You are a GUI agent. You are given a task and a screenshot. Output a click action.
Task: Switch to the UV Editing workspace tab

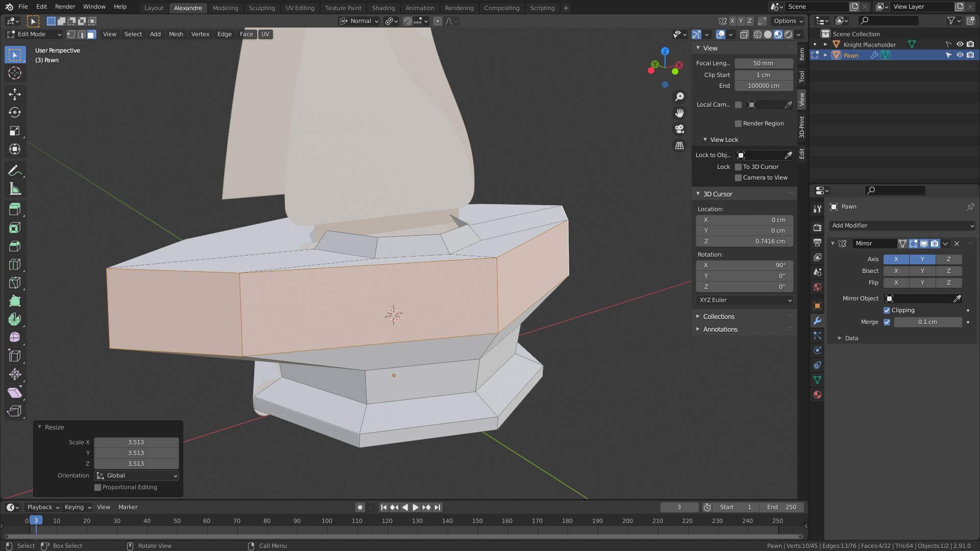click(x=300, y=8)
